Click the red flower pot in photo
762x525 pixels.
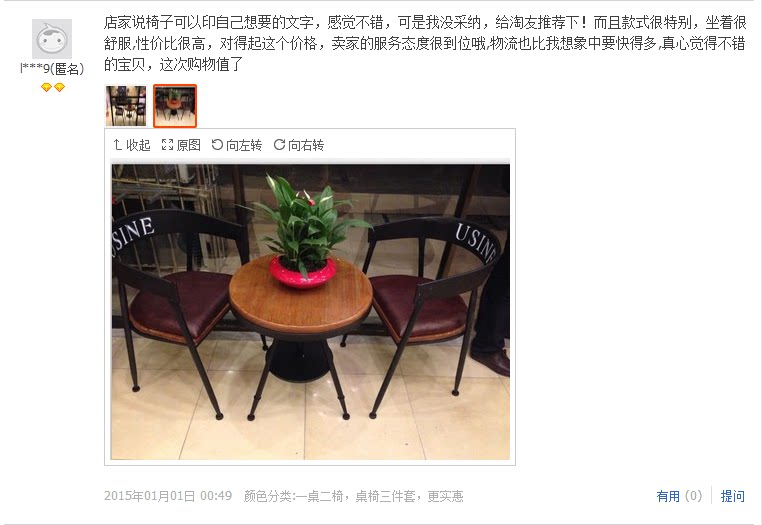click(x=302, y=272)
